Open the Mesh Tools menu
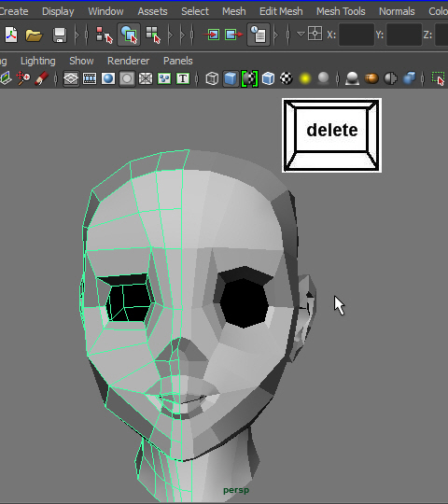 [x=341, y=11]
